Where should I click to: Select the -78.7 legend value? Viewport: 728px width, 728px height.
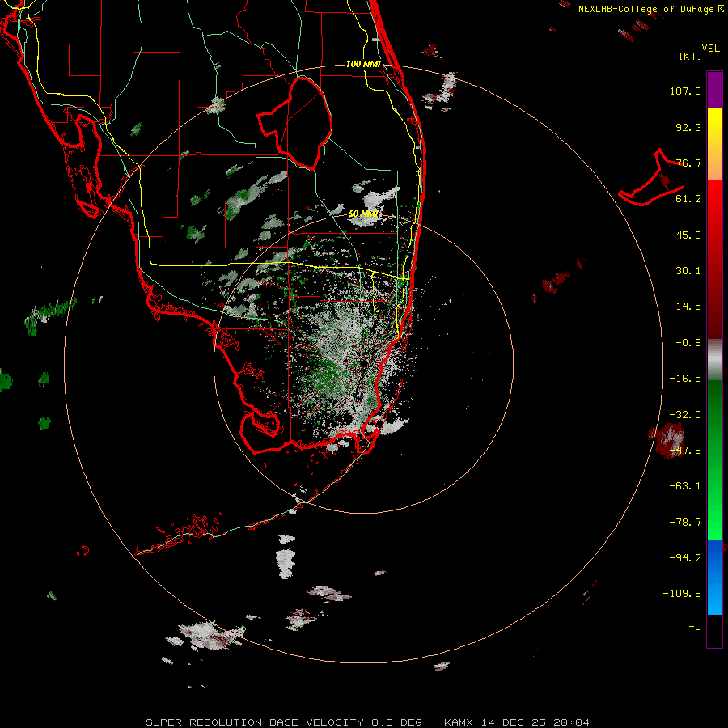[x=685, y=523]
